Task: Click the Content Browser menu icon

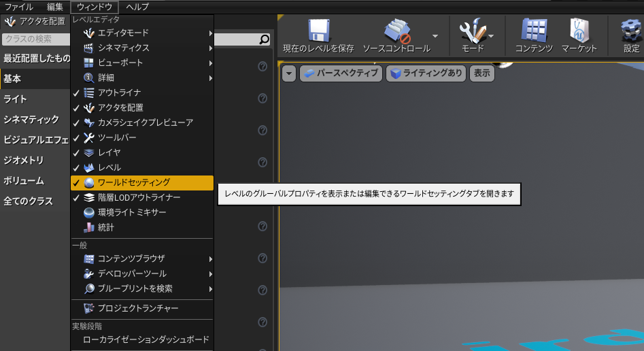Action: tap(88, 259)
